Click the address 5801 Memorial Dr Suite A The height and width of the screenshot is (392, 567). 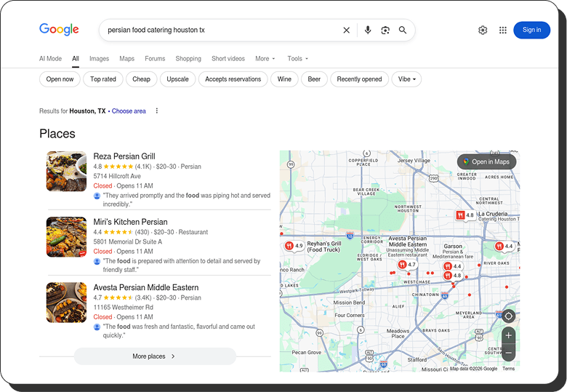point(128,241)
